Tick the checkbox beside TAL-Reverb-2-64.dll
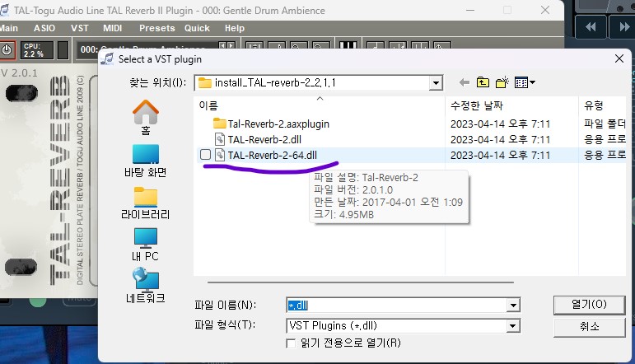This screenshot has height=364, width=635. tap(205, 155)
